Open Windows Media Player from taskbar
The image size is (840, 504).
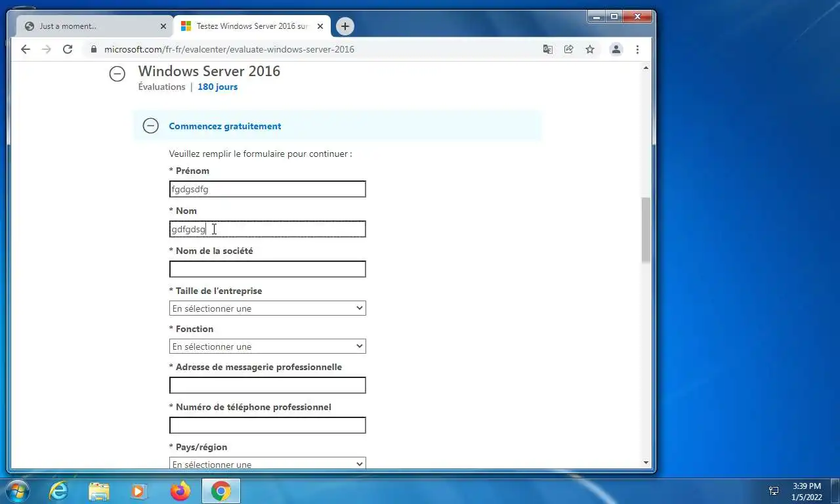(138, 491)
